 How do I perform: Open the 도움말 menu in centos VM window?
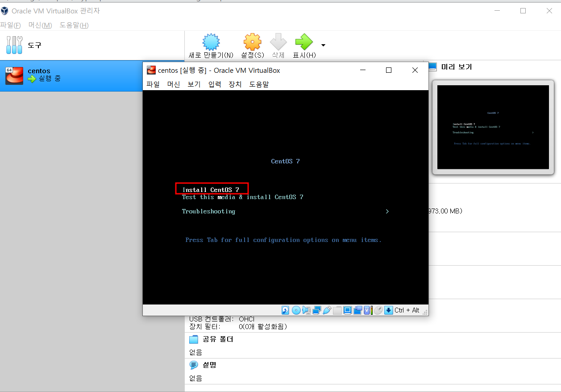[259, 84]
